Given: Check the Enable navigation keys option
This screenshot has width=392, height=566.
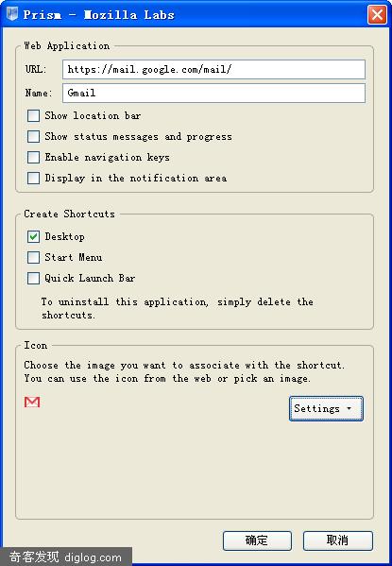Looking at the screenshot, I should point(34,157).
